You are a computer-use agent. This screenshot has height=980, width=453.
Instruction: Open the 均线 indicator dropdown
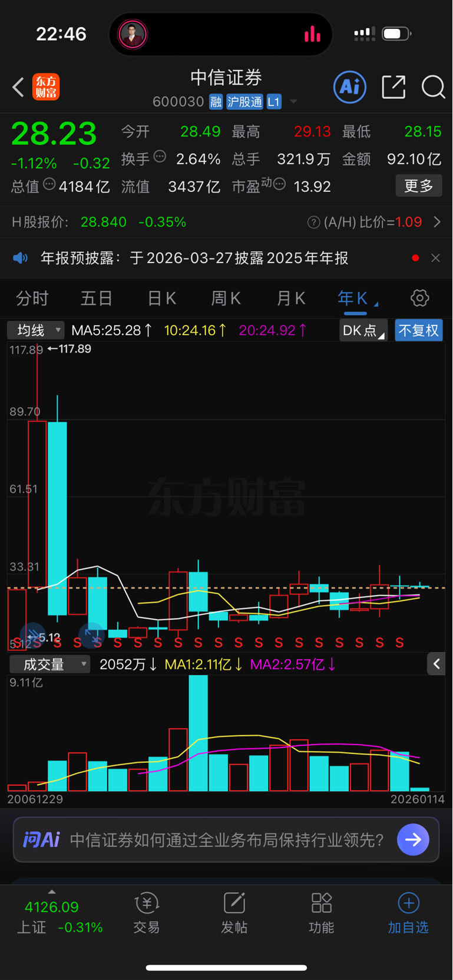click(x=35, y=330)
